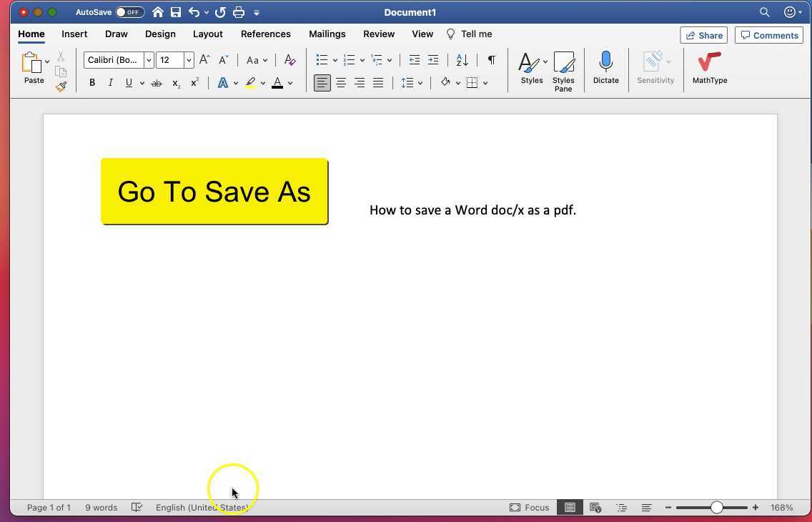Select the subscript icon
The width and height of the screenshot is (812, 522).
[x=175, y=83]
